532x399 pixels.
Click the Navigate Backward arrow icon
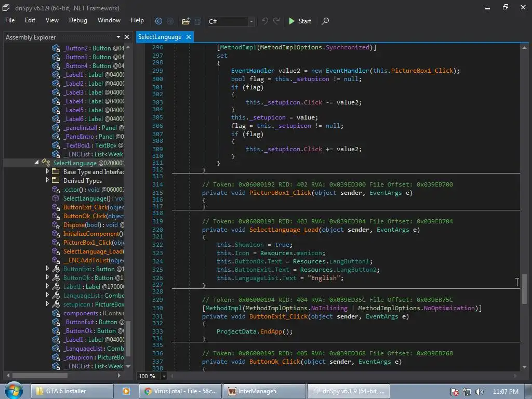tap(158, 21)
